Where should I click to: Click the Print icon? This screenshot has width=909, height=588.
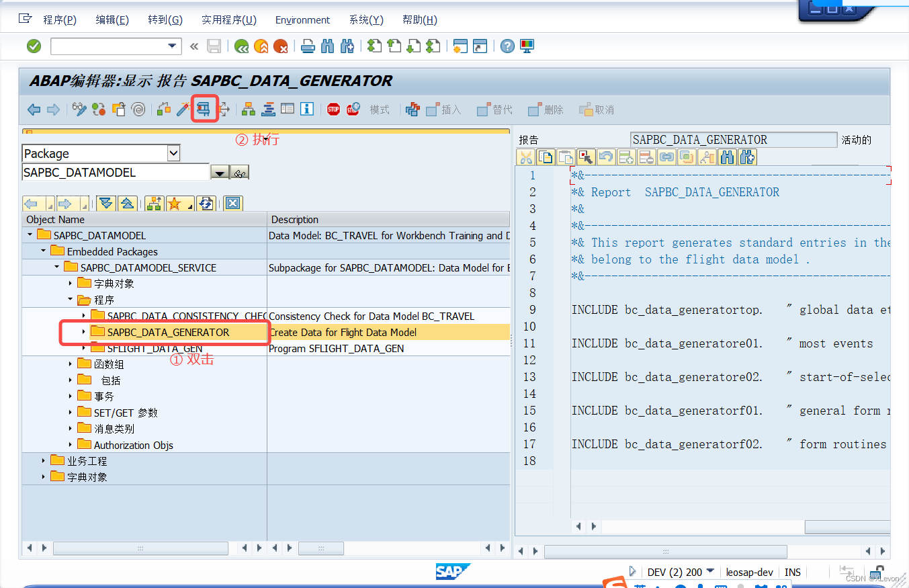coord(308,46)
